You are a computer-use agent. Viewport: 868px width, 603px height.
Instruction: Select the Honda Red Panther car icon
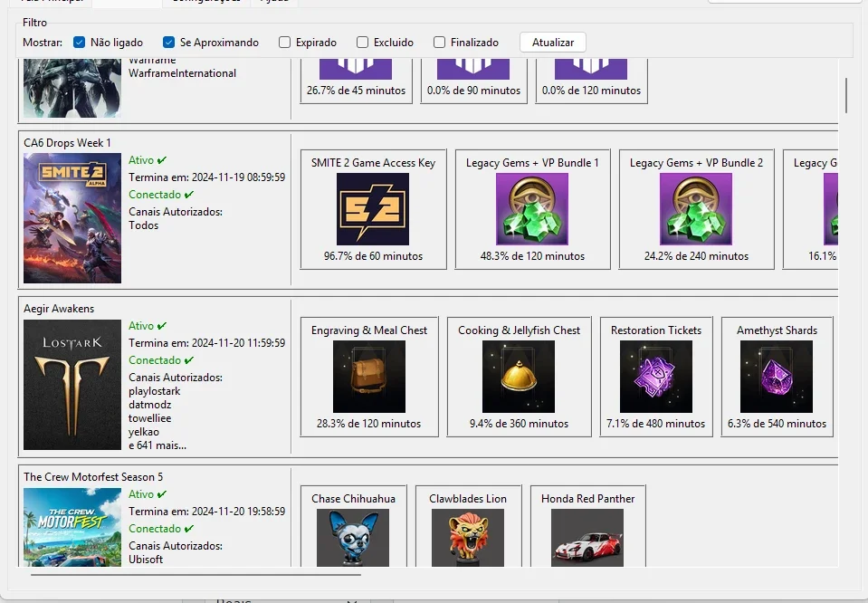pos(587,538)
